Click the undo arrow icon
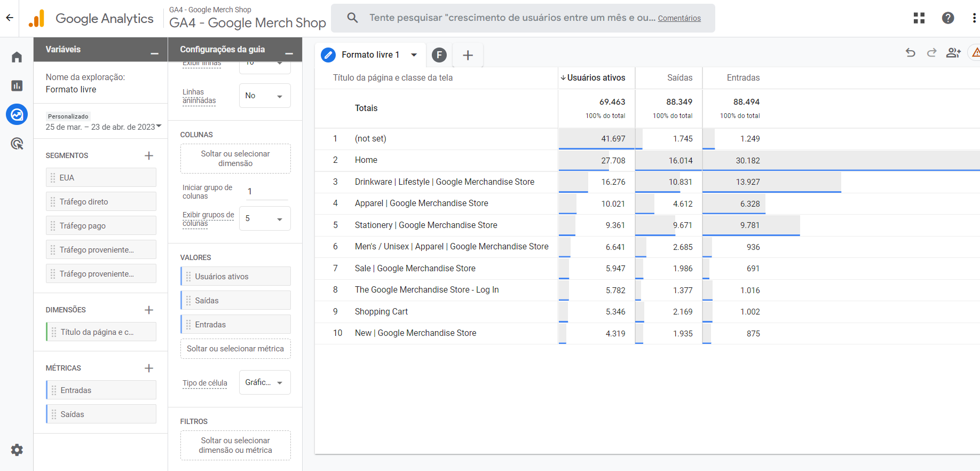 coord(911,52)
